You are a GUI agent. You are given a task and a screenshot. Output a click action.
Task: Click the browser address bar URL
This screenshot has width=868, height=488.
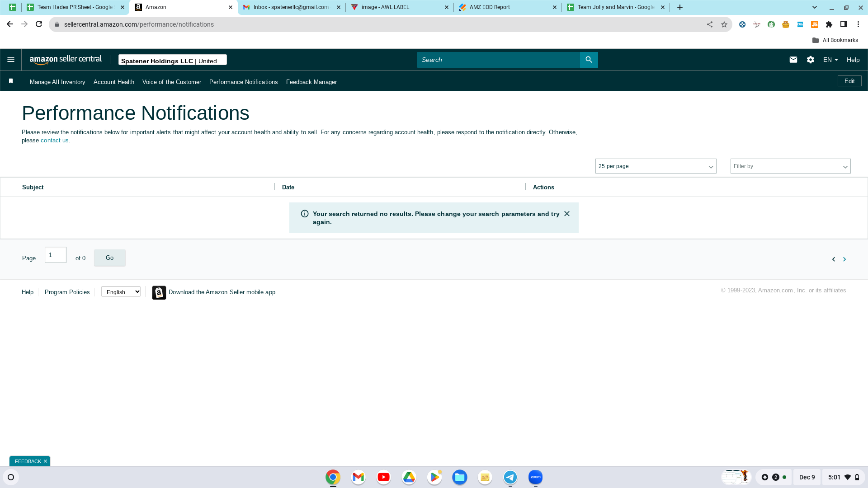(139, 24)
